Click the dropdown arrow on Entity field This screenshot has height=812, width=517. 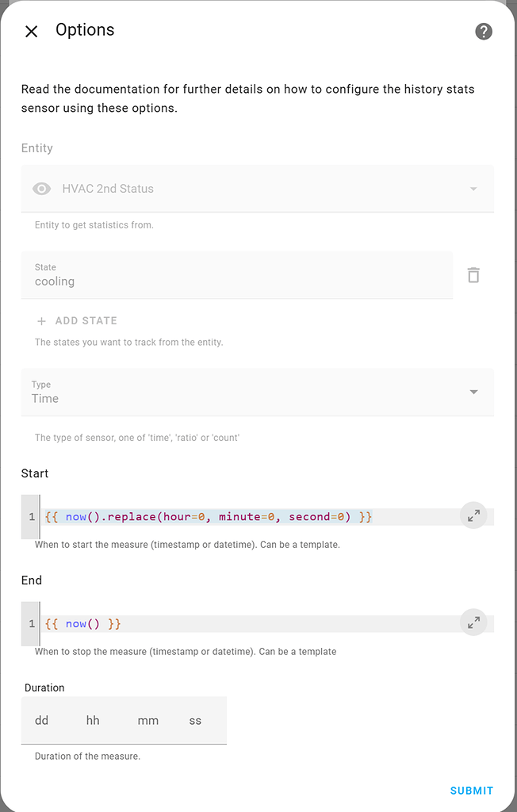473,189
